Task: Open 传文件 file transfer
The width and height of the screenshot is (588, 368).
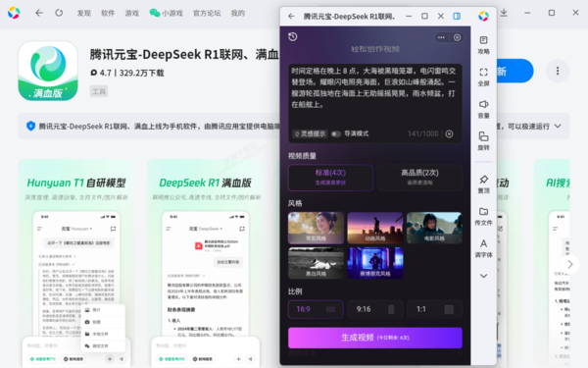Action: point(483,217)
